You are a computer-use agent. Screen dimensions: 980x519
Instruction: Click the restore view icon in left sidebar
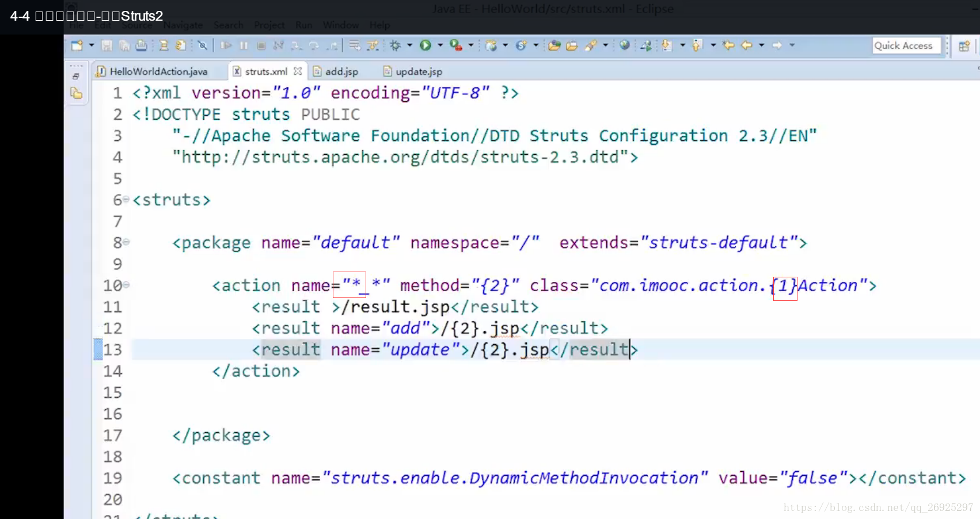[x=76, y=76]
